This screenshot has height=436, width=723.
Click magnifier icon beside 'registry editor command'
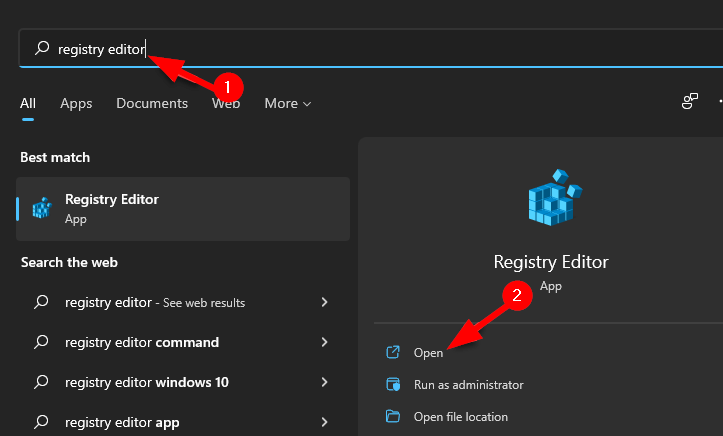[41, 342]
